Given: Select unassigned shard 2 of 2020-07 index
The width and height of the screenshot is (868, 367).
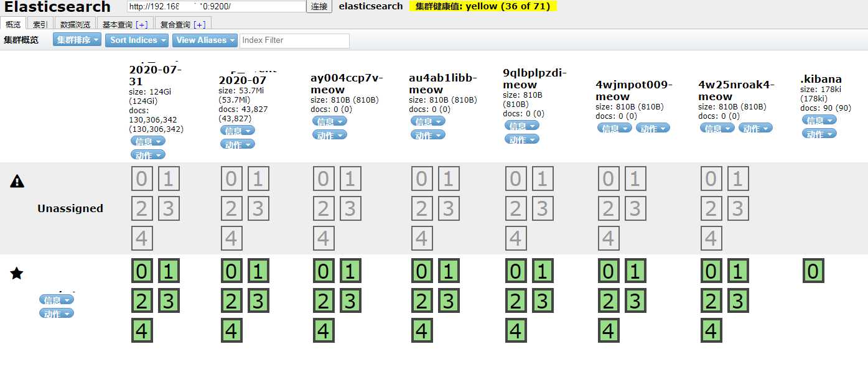Looking at the screenshot, I should tap(231, 209).
